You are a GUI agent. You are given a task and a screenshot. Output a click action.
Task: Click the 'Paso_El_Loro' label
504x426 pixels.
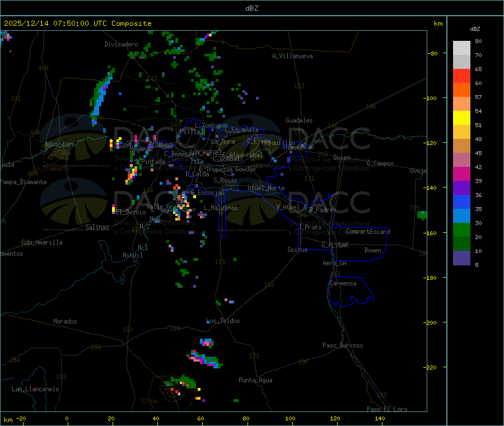(388, 409)
